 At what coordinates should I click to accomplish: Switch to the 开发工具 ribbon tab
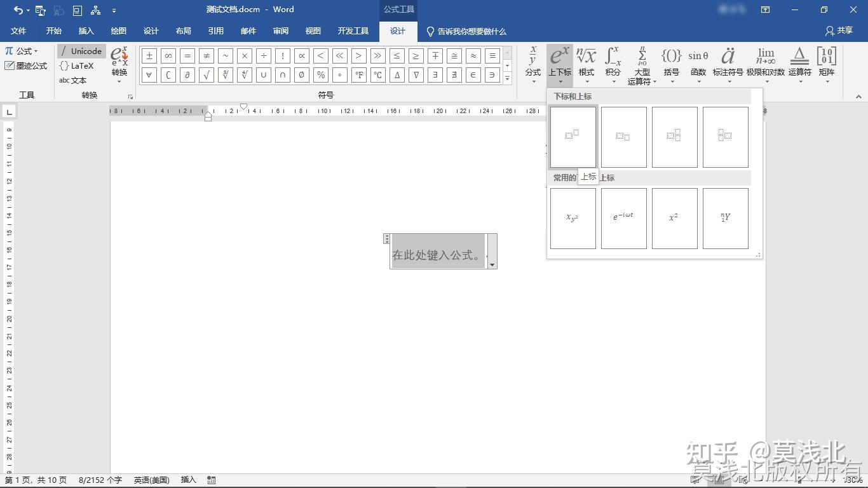click(x=353, y=31)
